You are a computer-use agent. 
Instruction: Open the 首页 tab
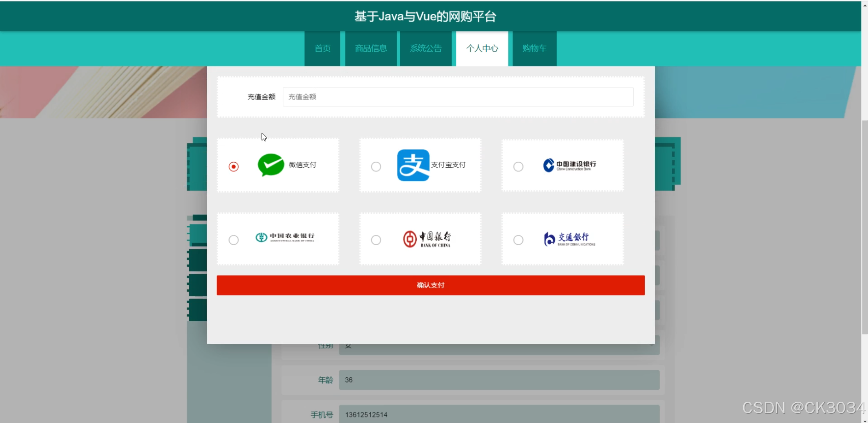click(322, 48)
